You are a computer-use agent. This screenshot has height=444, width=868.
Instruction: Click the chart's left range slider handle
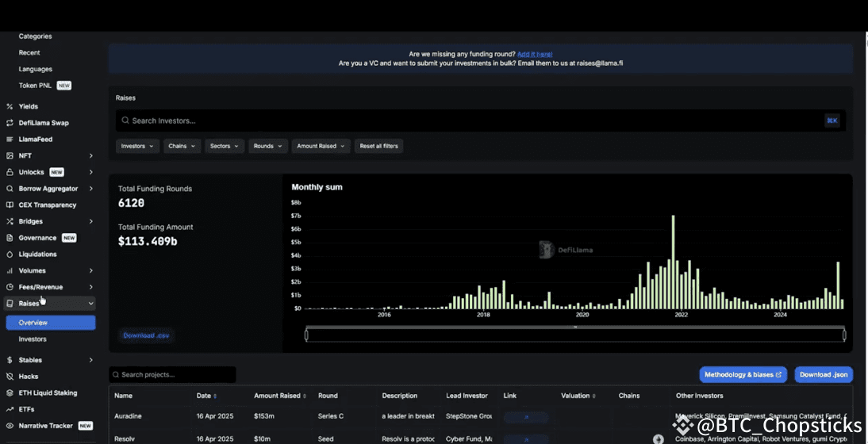[306, 335]
